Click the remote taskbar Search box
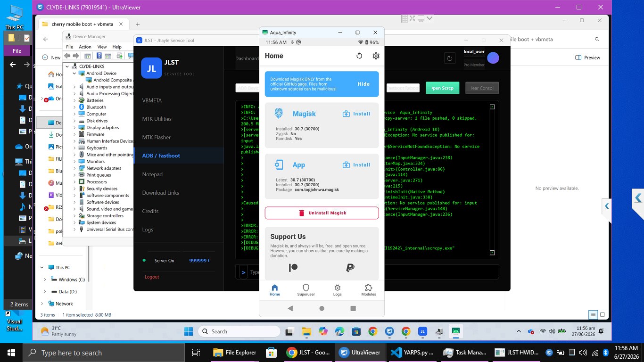The height and width of the screenshot is (362, 644). [239, 331]
